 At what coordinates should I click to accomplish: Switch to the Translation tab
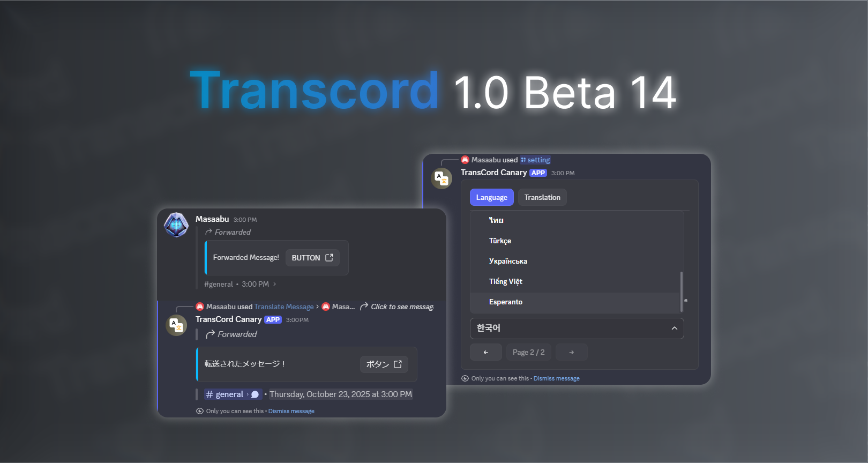pyautogui.click(x=542, y=197)
